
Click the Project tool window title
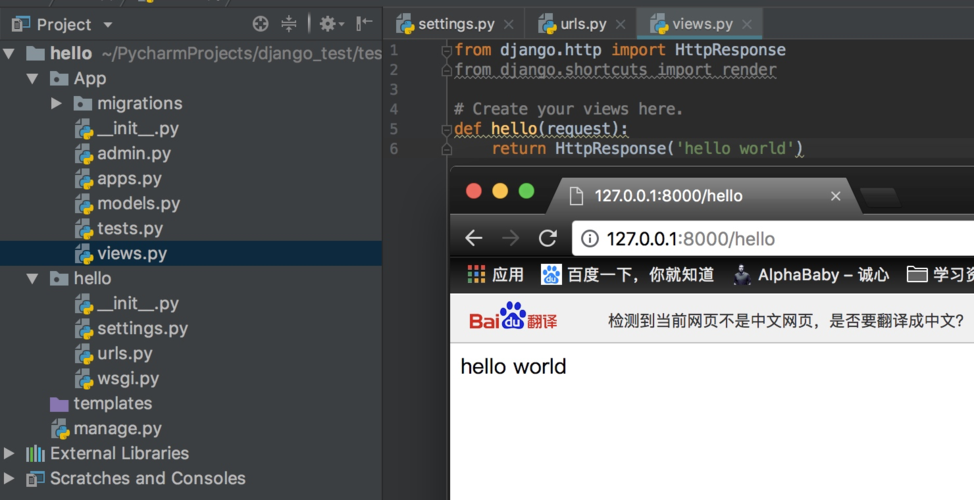tap(63, 25)
